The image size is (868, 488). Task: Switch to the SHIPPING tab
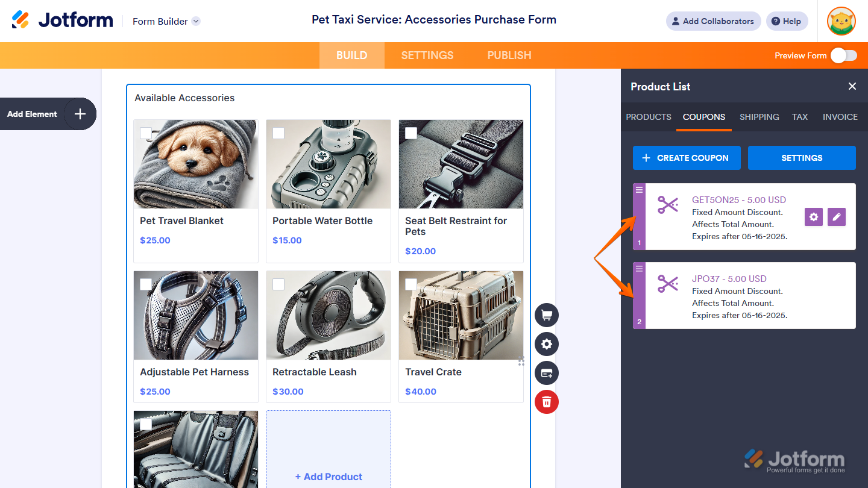click(759, 117)
